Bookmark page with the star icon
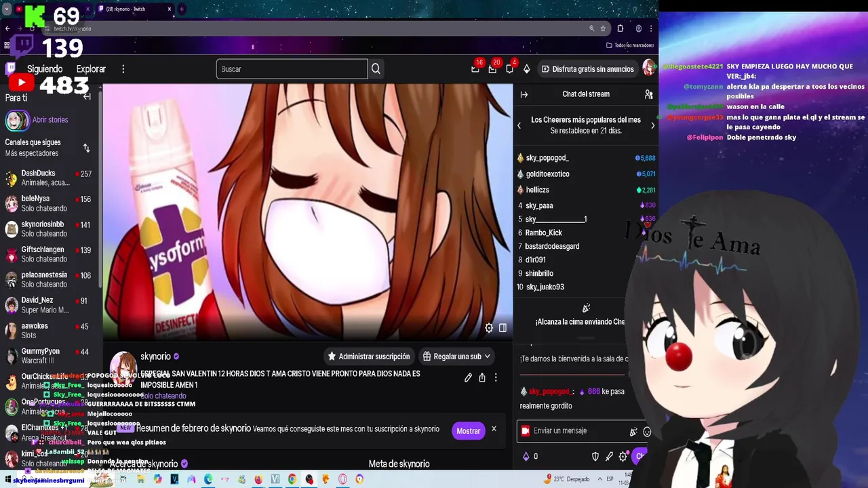This screenshot has height=488, width=868. pyautogui.click(x=603, y=28)
